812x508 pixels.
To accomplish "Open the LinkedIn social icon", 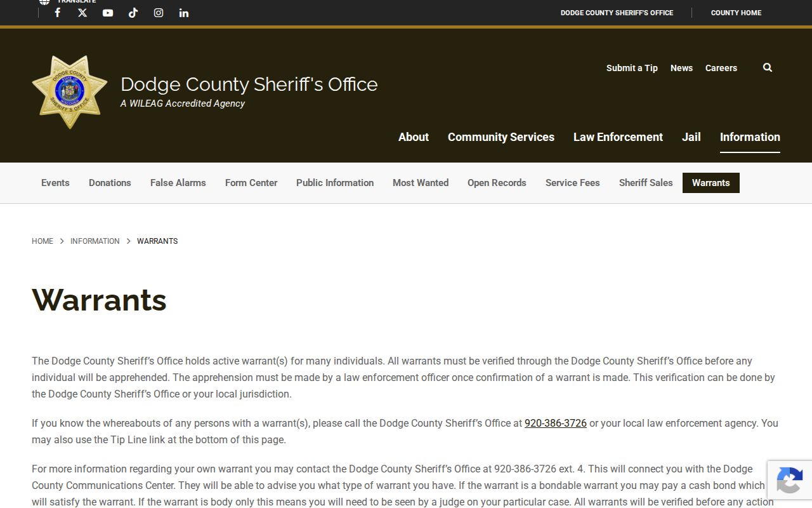I will (184, 13).
